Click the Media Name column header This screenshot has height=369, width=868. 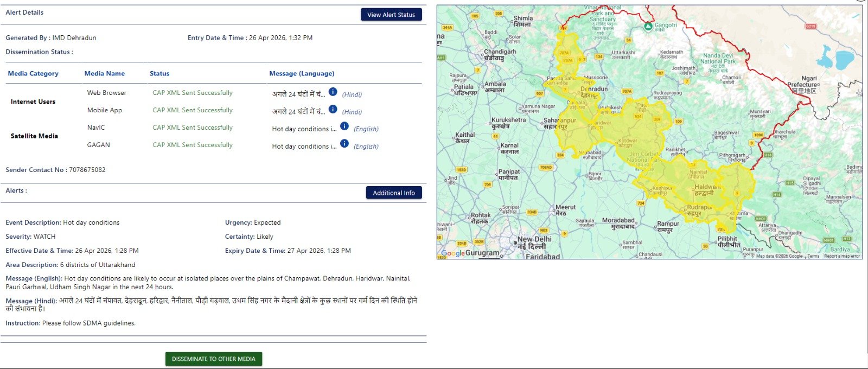coord(105,73)
